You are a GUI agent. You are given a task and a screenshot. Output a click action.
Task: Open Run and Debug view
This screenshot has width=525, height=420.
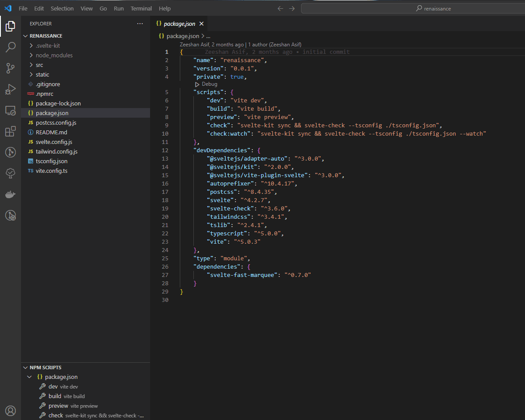[x=10, y=89]
